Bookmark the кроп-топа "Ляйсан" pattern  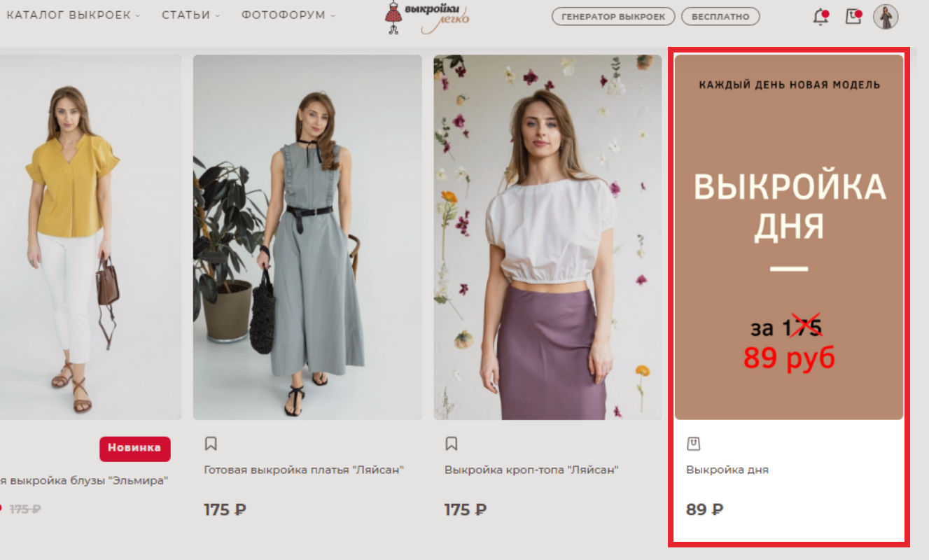point(452,443)
